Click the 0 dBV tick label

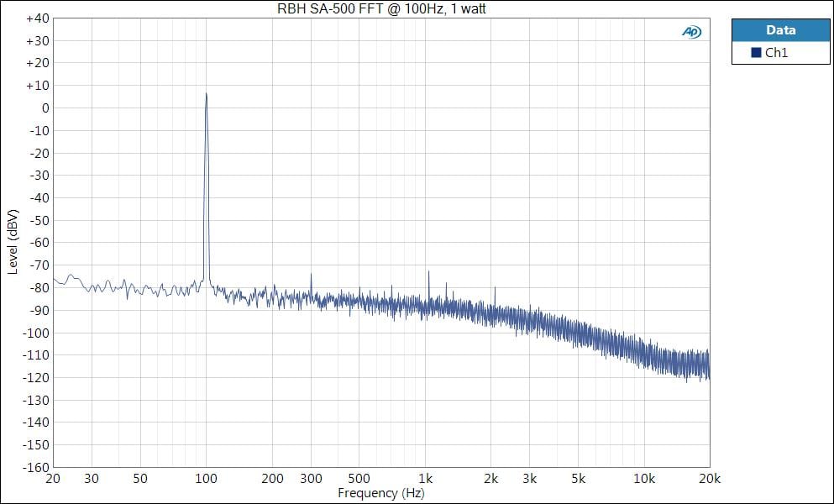click(44, 108)
